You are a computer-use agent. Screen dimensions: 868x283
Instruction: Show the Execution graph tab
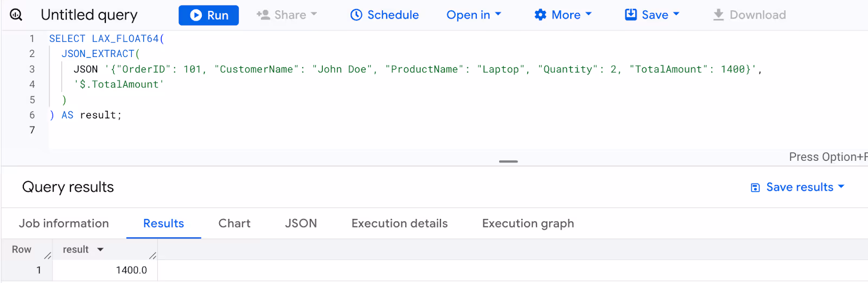coord(528,223)
